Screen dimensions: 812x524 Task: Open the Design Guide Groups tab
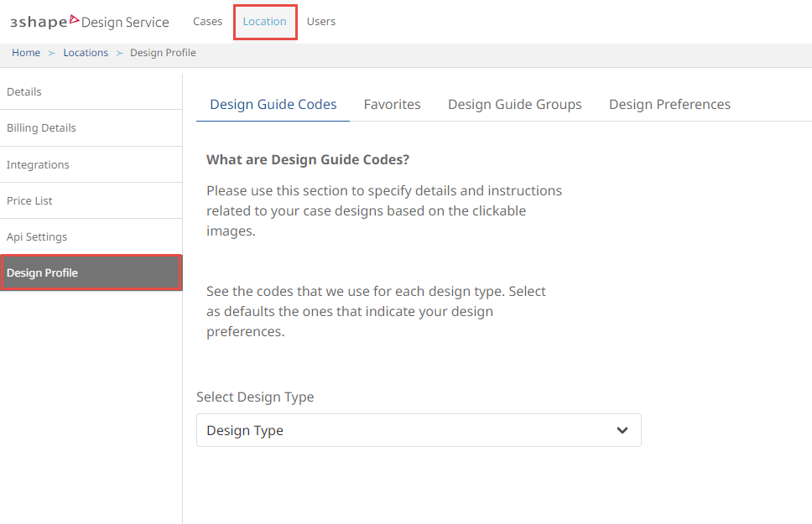coord(514,104)
